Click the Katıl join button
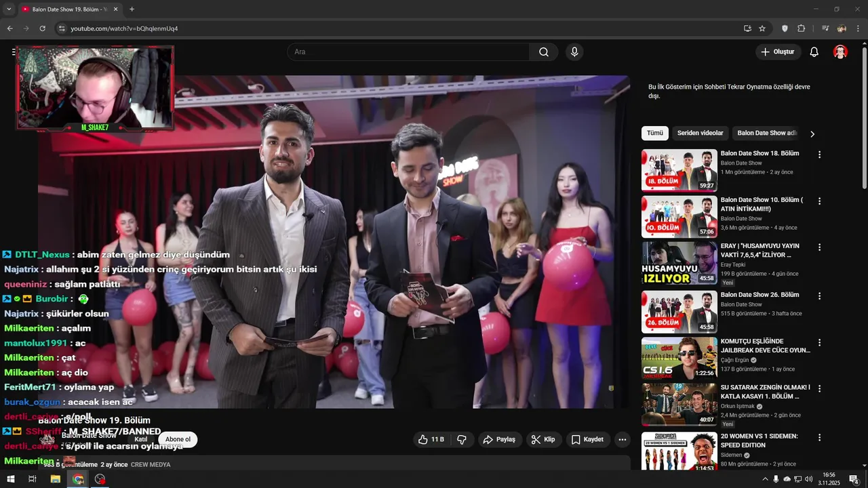The height and width of the screenshot is (488, 868). coord(141,439)
